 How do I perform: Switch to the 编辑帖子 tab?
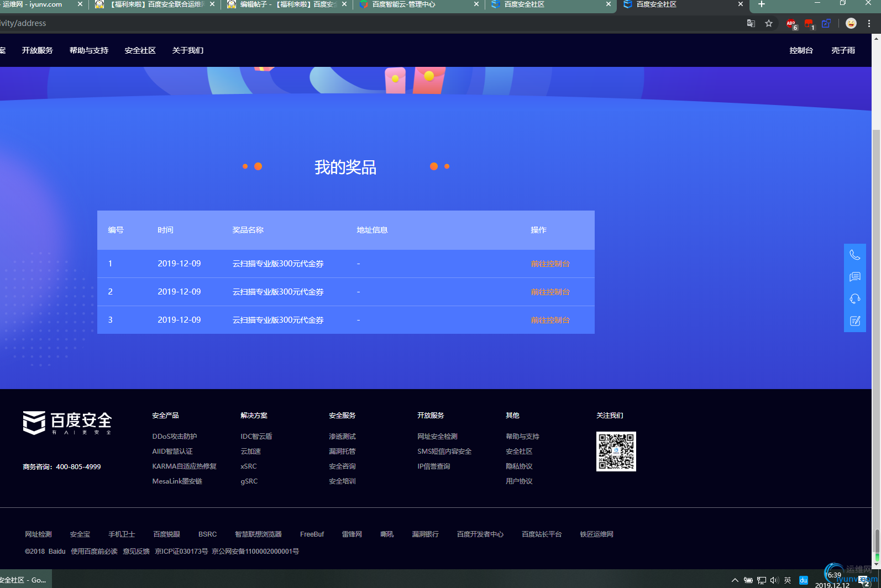[287, 4]
